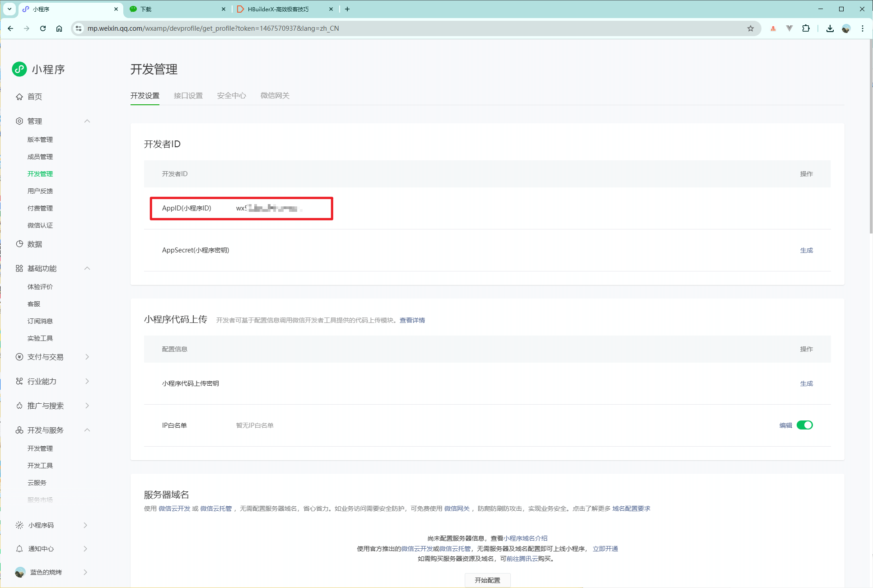Toggle the IP白名单 switch off
This screenshot has height=588, width=873.
click(805, 425)
